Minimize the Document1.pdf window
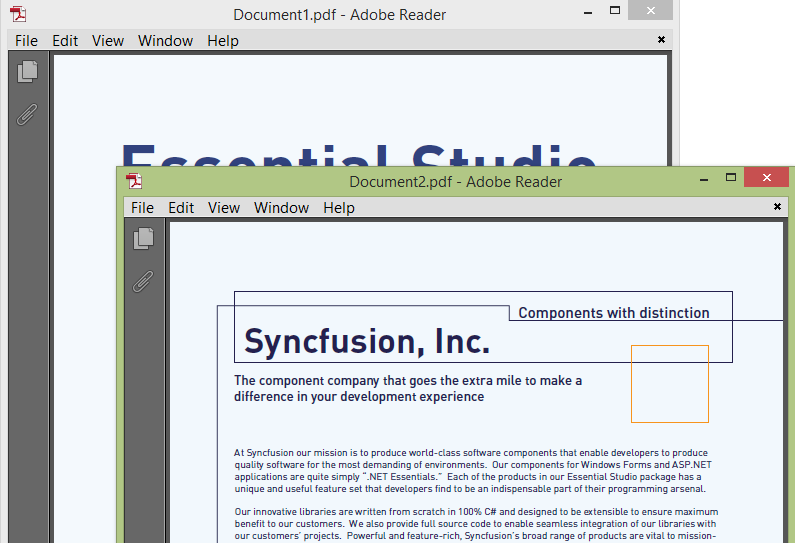 coord(588,11)
